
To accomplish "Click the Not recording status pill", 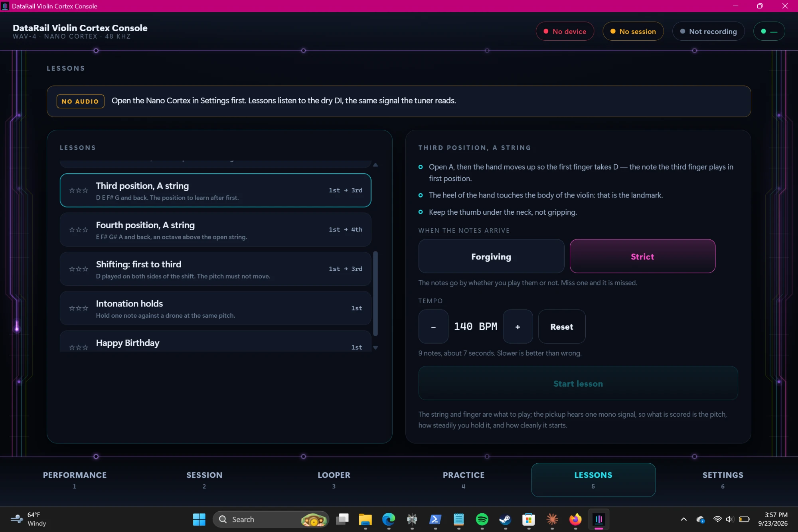I will (708, 31).
